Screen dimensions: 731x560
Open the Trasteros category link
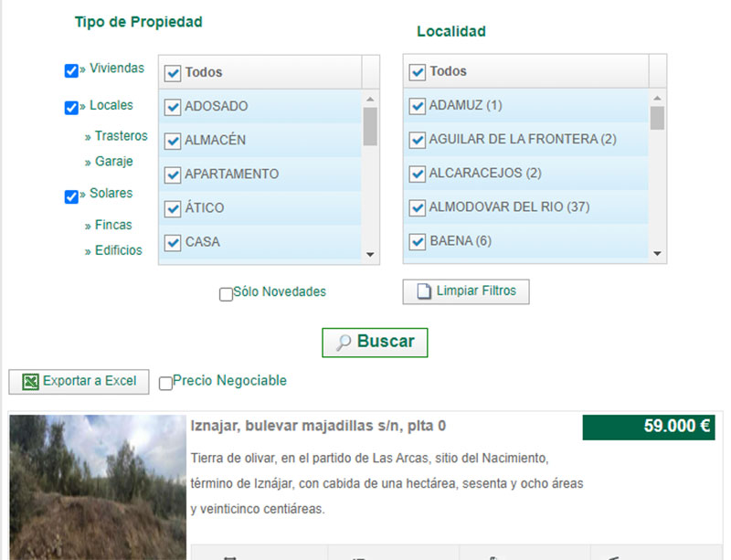point(121,136)
